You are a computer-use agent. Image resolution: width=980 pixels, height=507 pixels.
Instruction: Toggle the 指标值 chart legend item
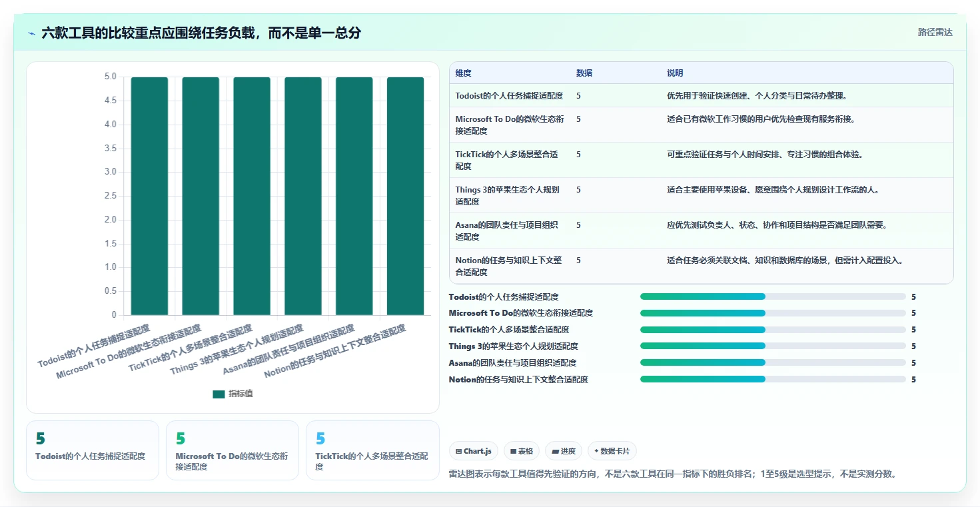point(233,394)
